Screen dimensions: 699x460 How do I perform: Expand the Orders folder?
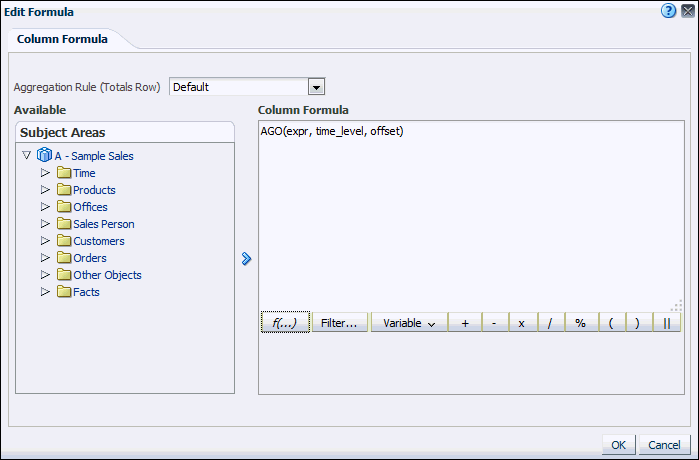45,258
